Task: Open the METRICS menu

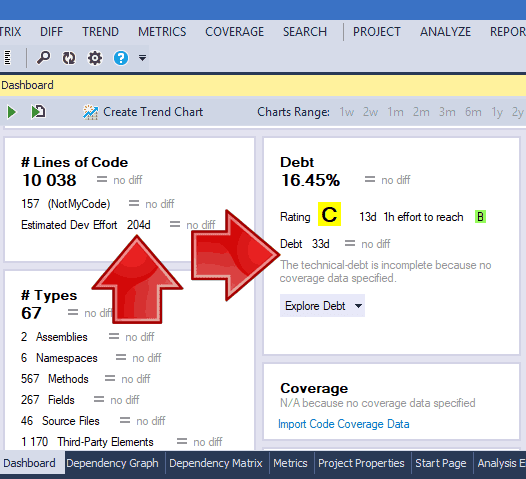Action: click(162, 32)
